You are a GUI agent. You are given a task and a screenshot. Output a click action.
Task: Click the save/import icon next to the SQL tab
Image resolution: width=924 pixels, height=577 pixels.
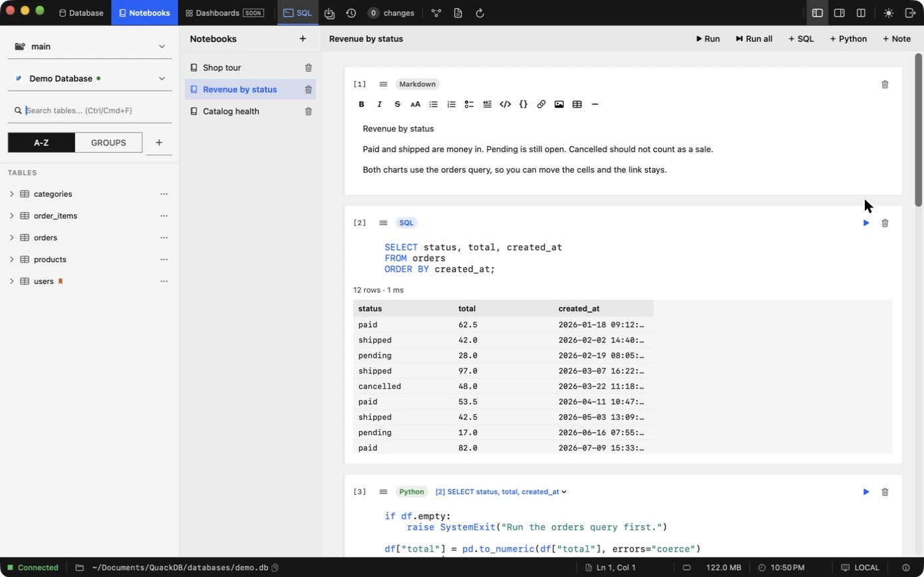point(329,13)
